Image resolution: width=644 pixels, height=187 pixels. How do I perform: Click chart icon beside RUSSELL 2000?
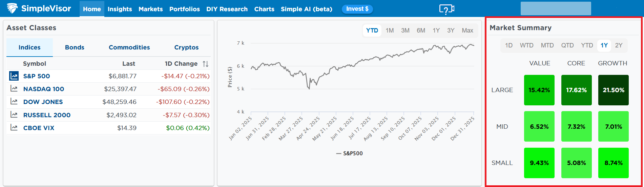point(14,115)
